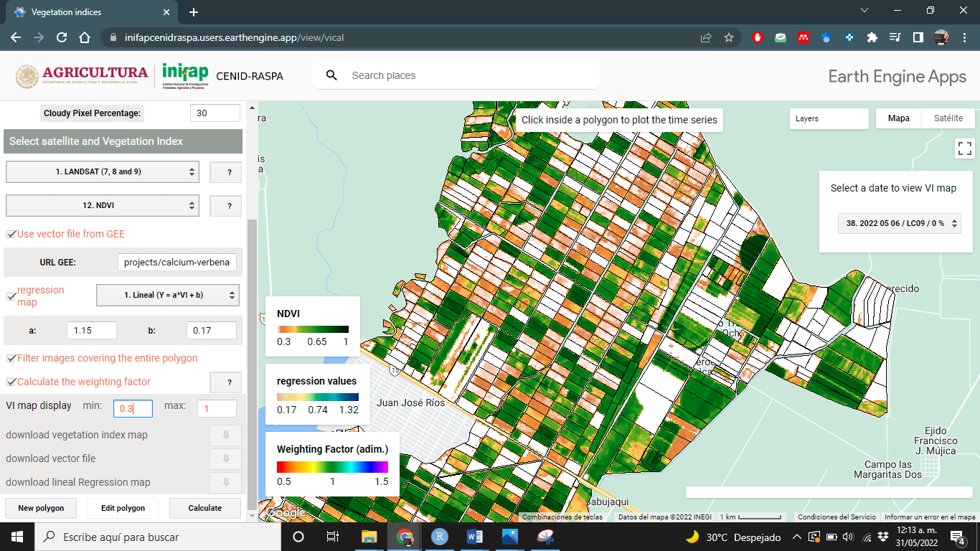
Task: Click download arrow for lineal Regression map
Action: click(226, 482)
